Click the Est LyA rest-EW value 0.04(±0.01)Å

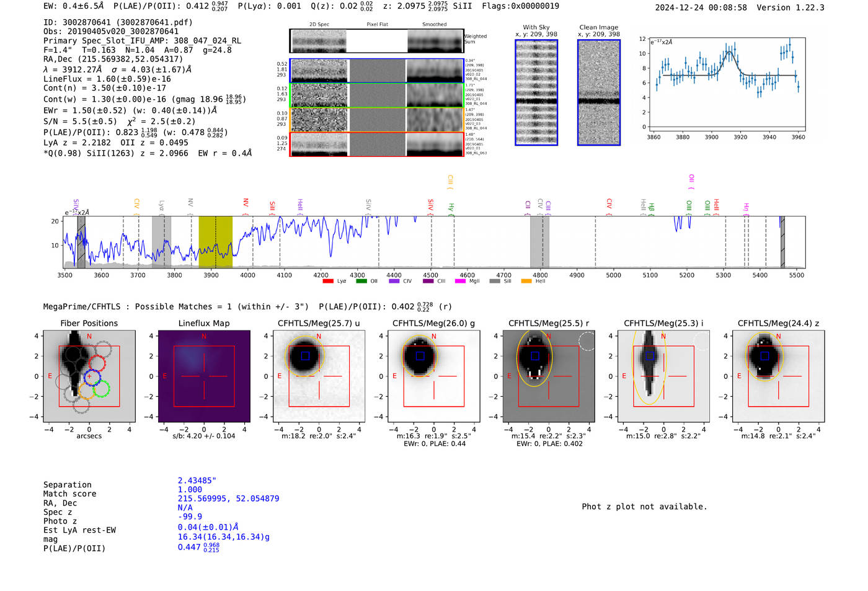point(208,527)
